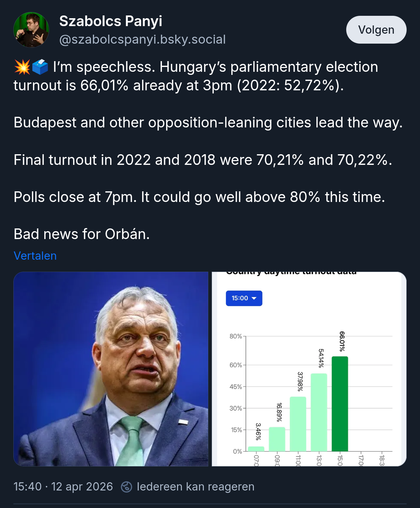The width and height of the screenshot is (420, 508).
Task: Click the ballot box emoji
Action: tap(40, 67)
